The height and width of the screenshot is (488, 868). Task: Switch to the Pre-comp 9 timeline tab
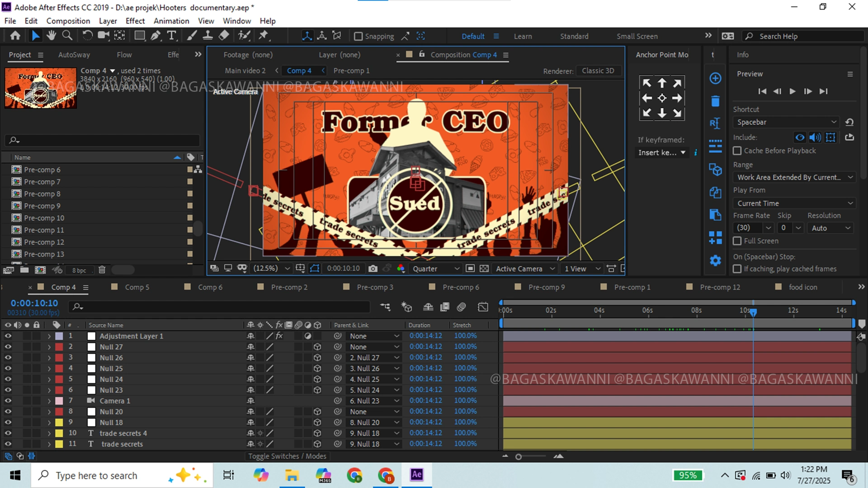546,287
